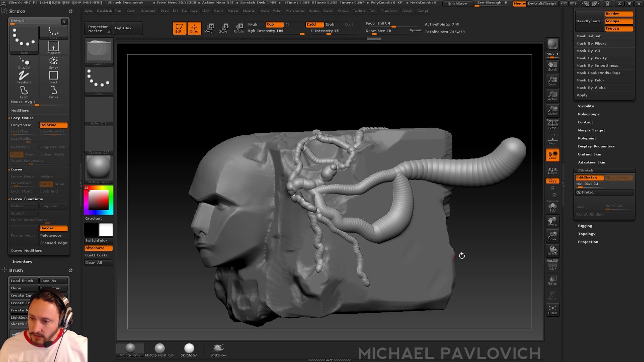Toggle Relative lazy mouse option
Screen dimensions: 644x362
pos(53,125)
